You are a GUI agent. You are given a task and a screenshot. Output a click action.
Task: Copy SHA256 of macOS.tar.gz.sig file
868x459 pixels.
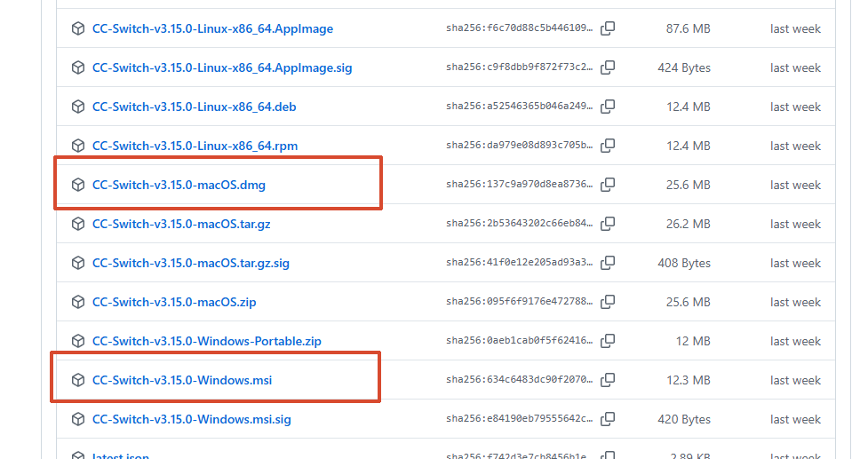click(608, 263)
